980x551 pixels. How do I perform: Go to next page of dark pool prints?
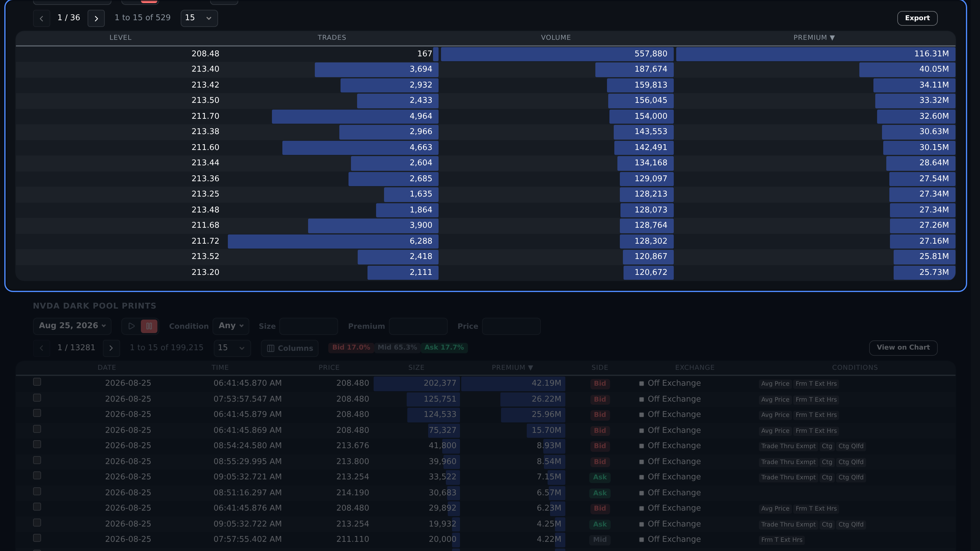tap(111, 348)
